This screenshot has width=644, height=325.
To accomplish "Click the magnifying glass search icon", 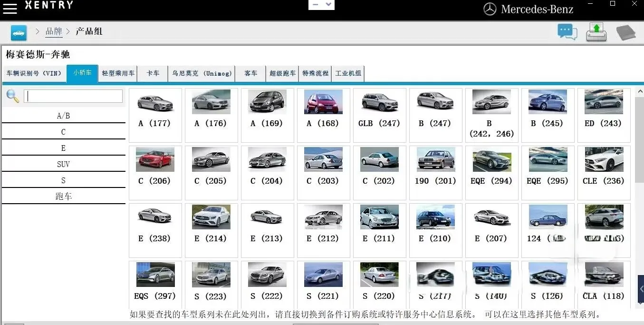I will [x=12, y=96].
